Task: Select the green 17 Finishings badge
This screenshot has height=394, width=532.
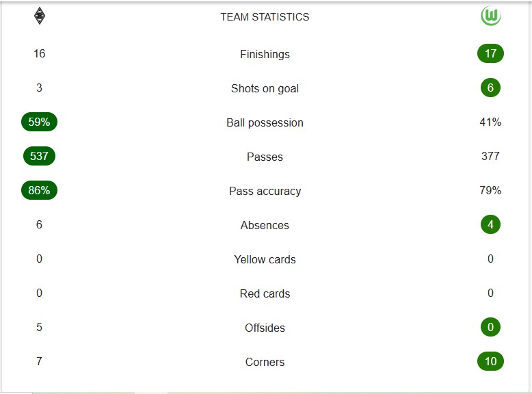Action: (490, 53)
